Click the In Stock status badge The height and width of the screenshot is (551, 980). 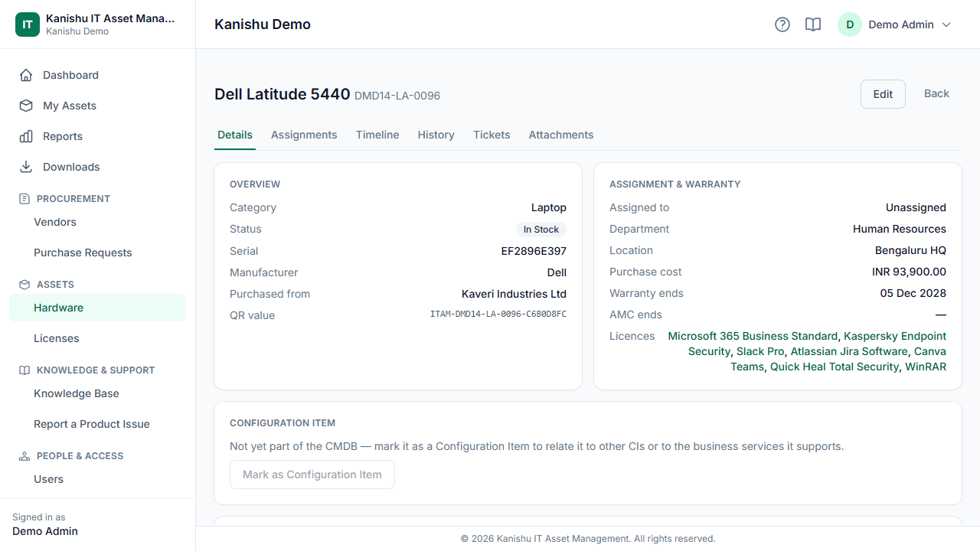tap(541, 230)
